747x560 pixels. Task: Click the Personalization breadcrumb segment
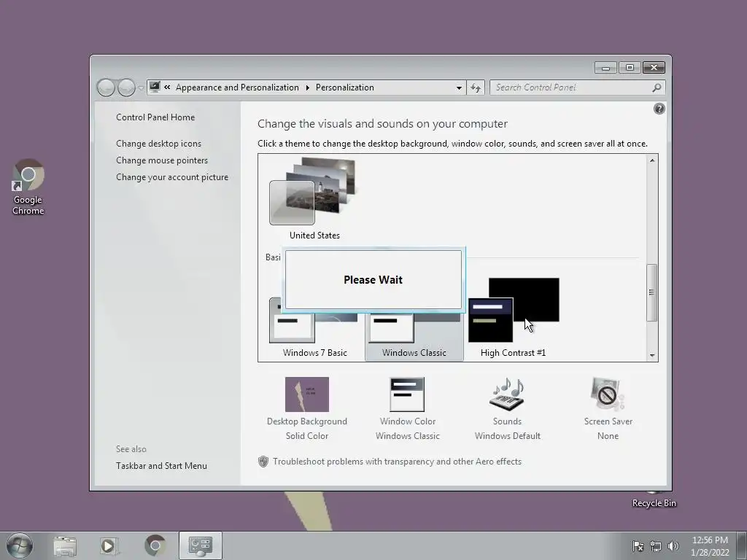344,87
